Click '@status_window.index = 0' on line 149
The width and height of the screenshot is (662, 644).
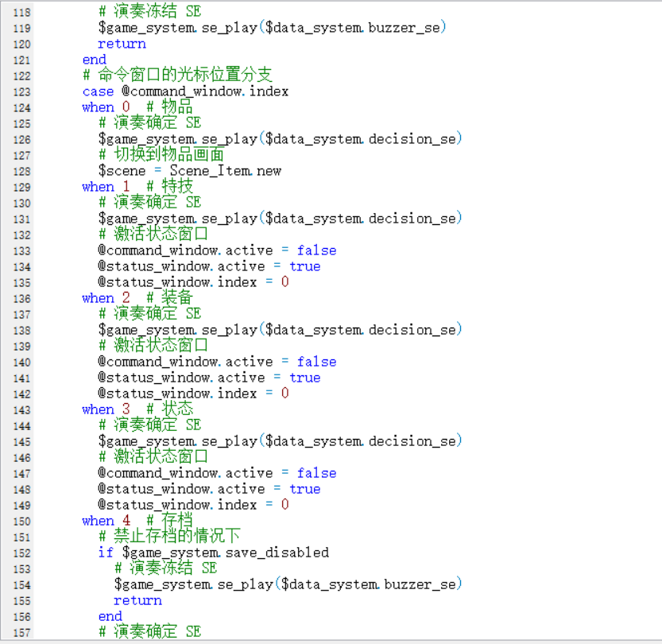point(194,505)
